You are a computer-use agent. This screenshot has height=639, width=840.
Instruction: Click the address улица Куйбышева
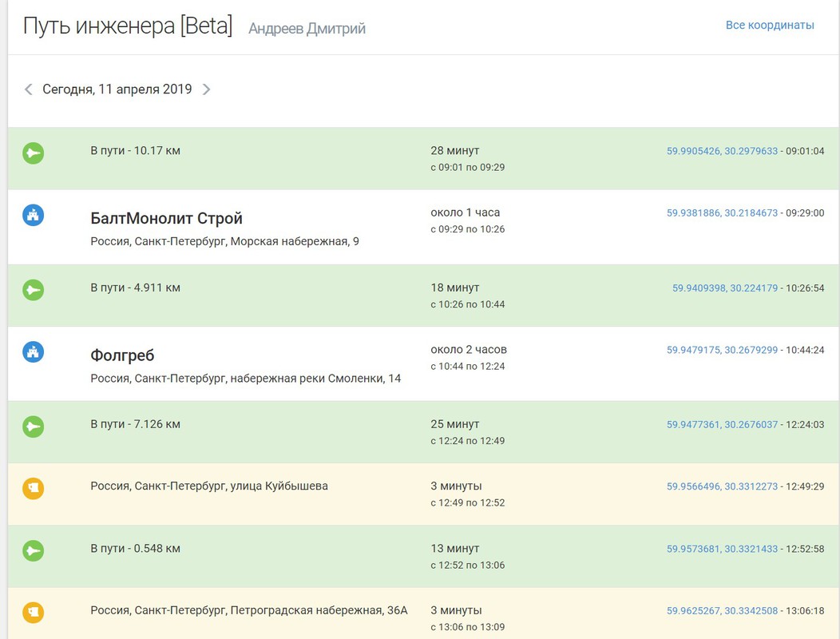[x=209, y=486]
